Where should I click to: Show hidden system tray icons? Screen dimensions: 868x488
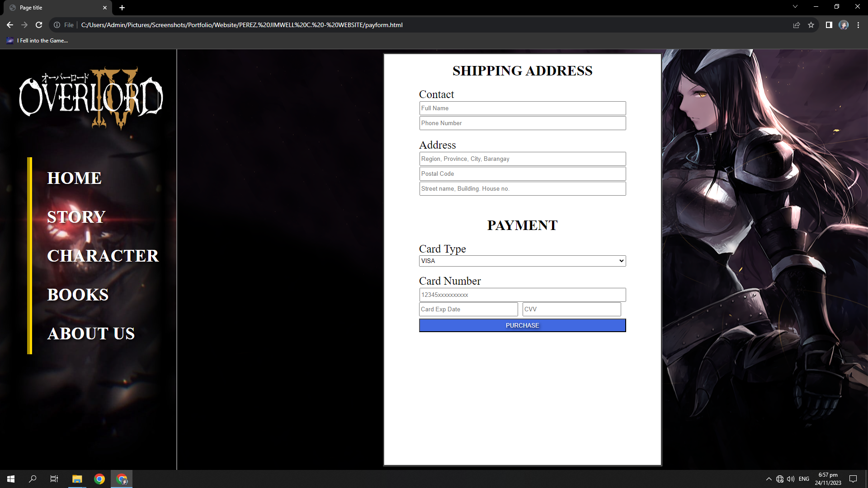coord(769,479)
